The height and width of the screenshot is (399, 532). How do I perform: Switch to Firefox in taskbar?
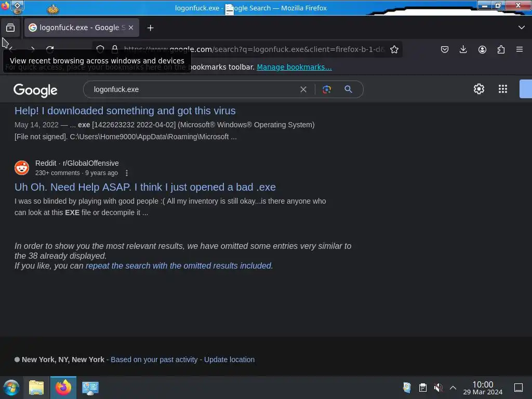coord(63,388)
